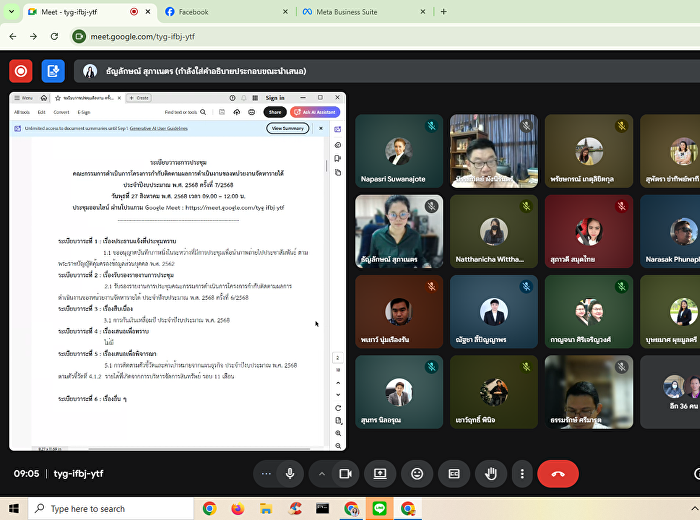Select Natthanicha's participant video tile

tap(493, 231)
